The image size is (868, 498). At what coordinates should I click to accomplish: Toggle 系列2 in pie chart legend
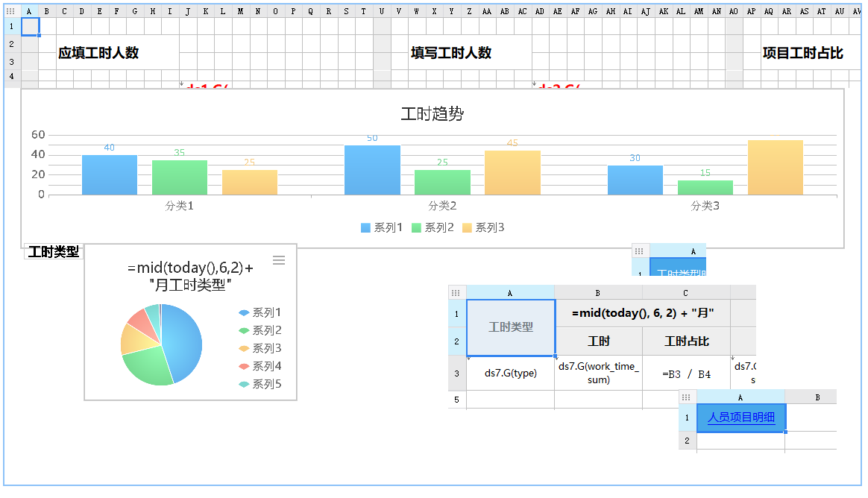pos(260,330)
